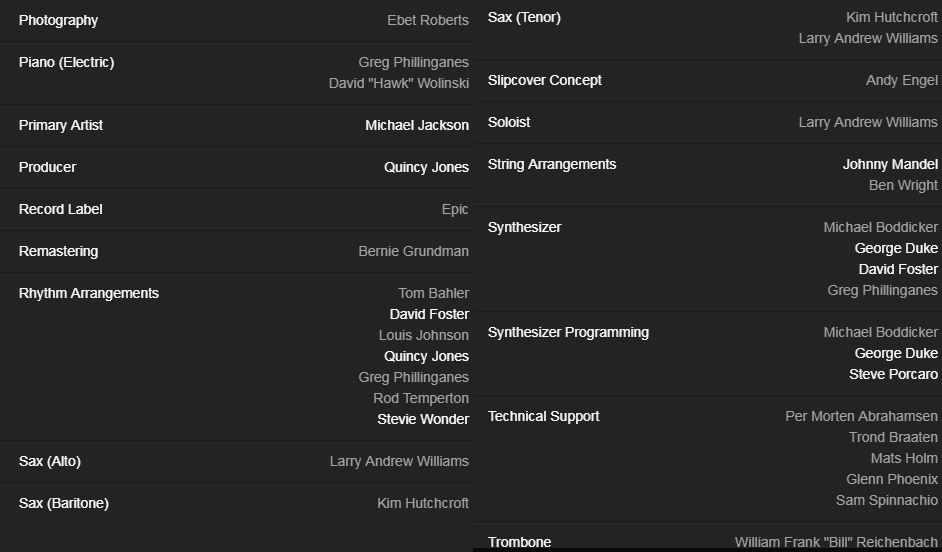Select Johnny Mandel string arrangements link

click(x=890, y=164)
